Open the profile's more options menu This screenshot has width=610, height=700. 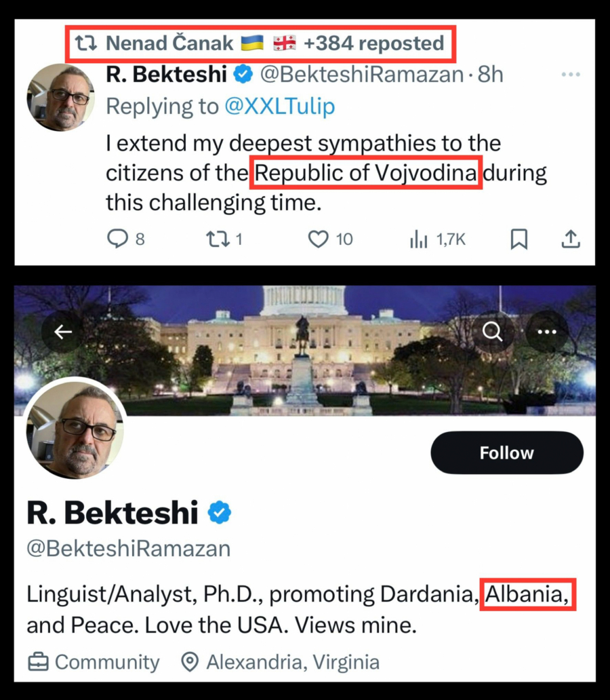click(x=546, y=332)
